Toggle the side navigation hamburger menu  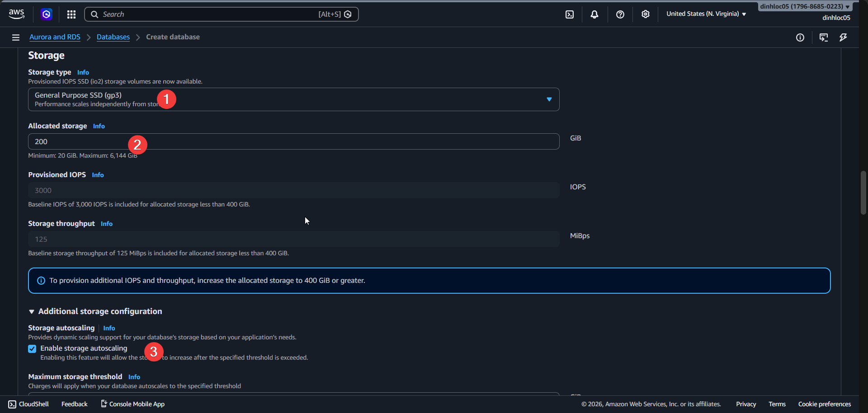(16, 38)
